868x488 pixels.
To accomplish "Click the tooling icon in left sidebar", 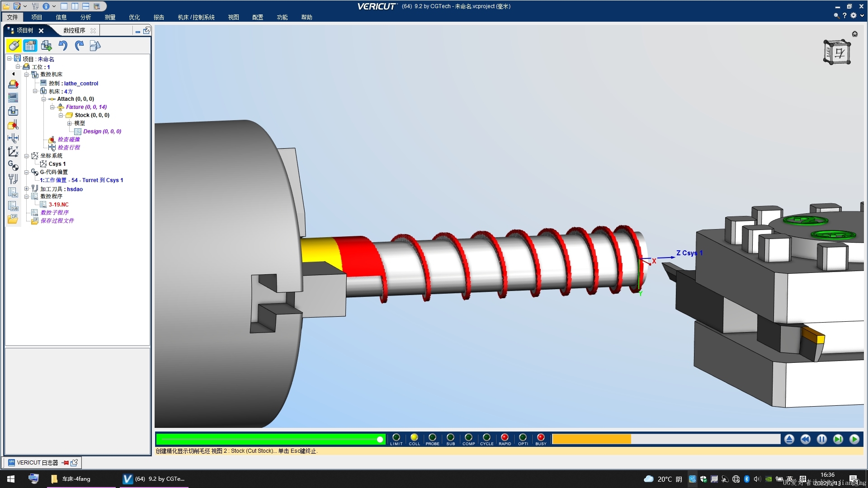I will click(13, 179).
